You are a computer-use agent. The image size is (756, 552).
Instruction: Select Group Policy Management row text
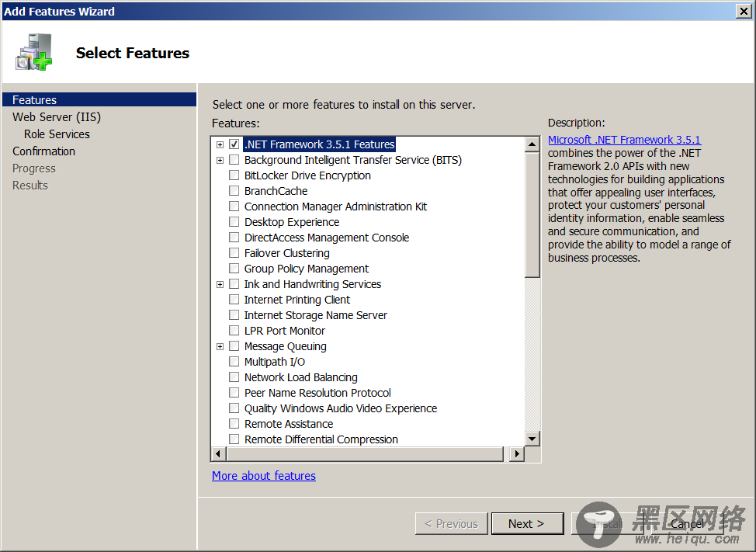pyautogui.click(x=306, y=269)
